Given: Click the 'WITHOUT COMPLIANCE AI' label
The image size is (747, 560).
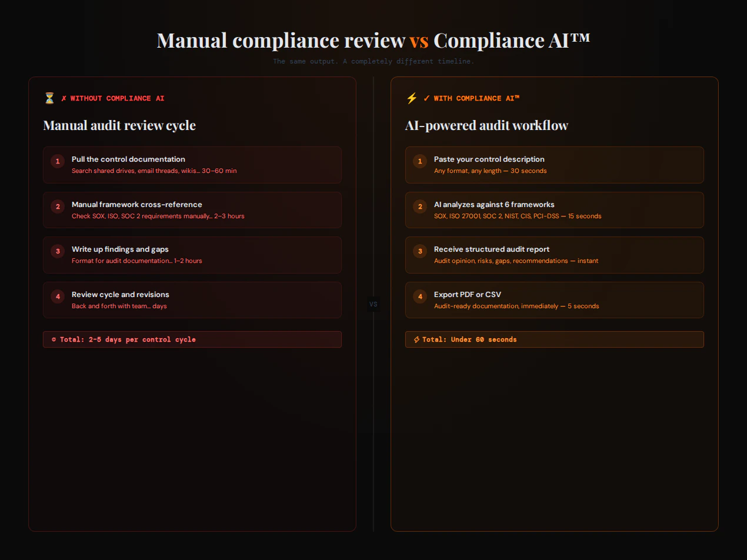Looking at the screenshot, I should [x=113, y=98].
